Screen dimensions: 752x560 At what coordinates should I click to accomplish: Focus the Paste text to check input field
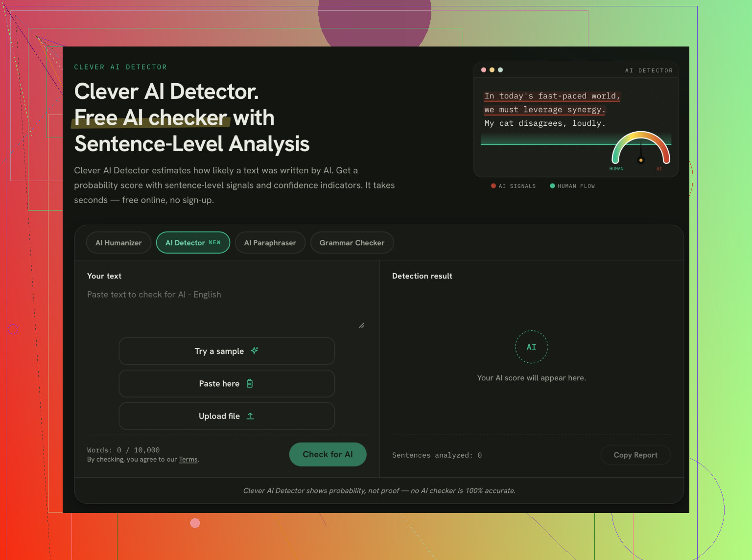[x=226, y=308]
